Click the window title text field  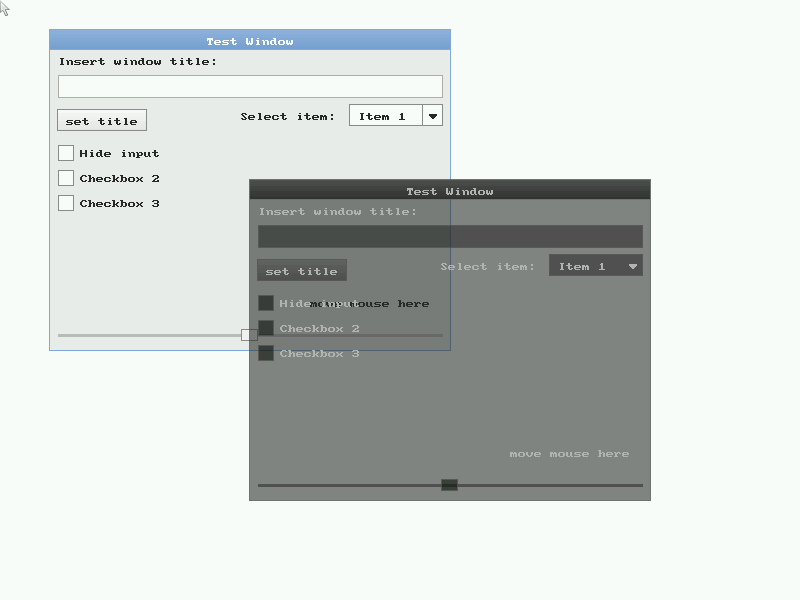pos(250,86)
